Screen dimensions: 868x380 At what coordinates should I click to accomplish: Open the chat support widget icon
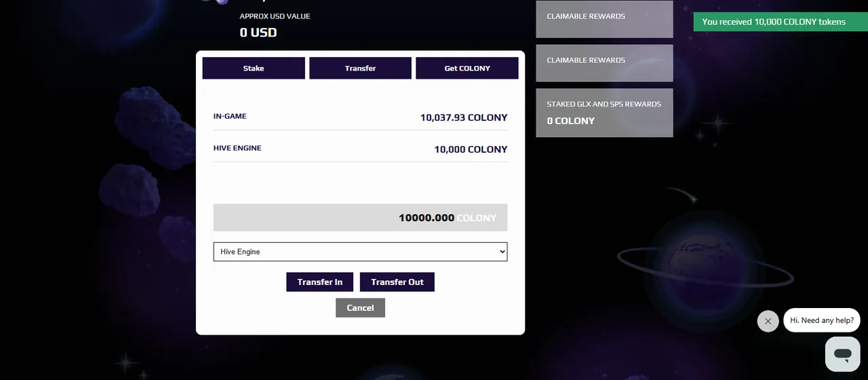pos(843,354)
